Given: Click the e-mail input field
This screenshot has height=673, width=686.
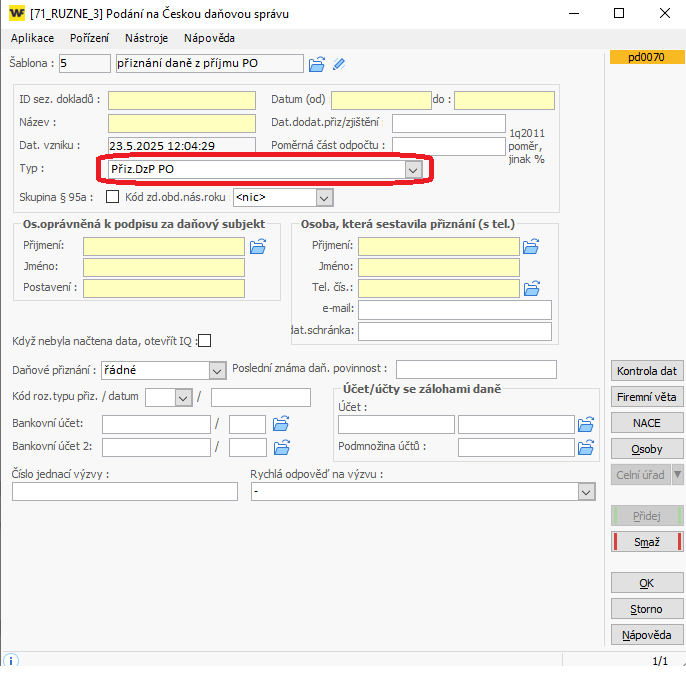Looking at the screenshot, I should pyautogui.click(x=455, y=310).
